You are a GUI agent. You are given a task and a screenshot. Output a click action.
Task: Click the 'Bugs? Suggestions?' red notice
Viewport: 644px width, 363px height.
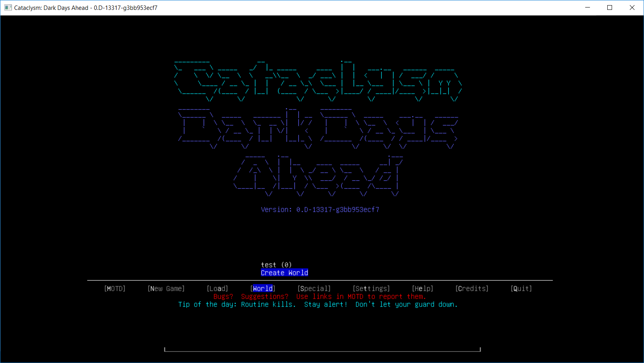pyautogui.click(x=320, y=297)
